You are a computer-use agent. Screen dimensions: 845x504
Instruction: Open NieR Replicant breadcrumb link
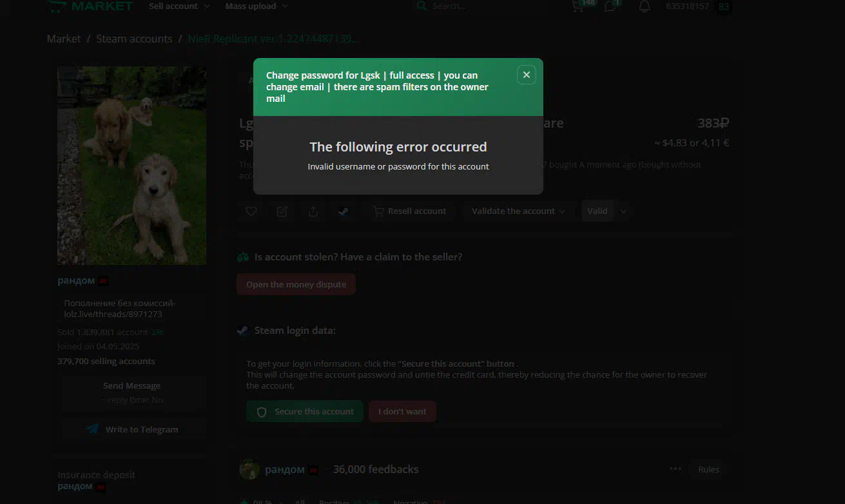point(273,39)
